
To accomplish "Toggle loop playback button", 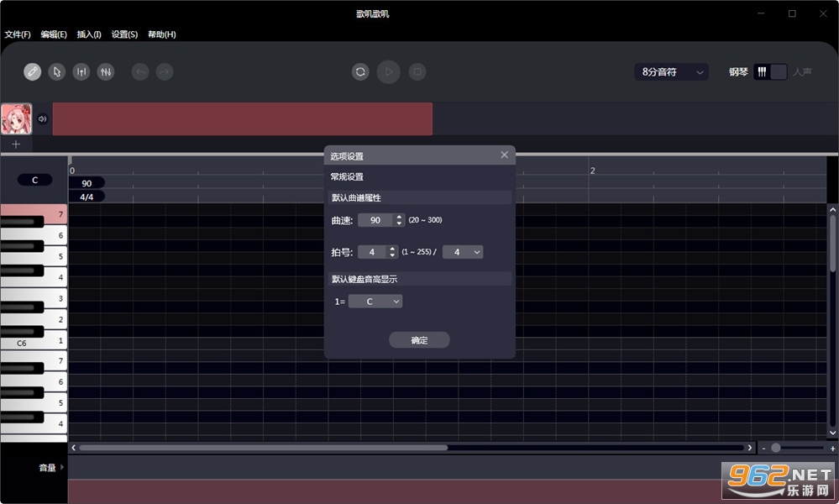I will click(360, 71).
